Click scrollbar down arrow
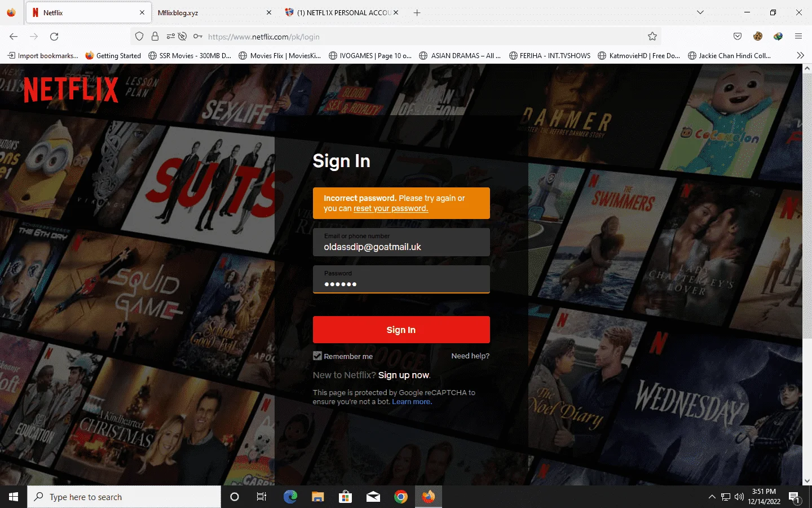Image resolution: width=812 pixels, height=508 pixels. (807, 480)
